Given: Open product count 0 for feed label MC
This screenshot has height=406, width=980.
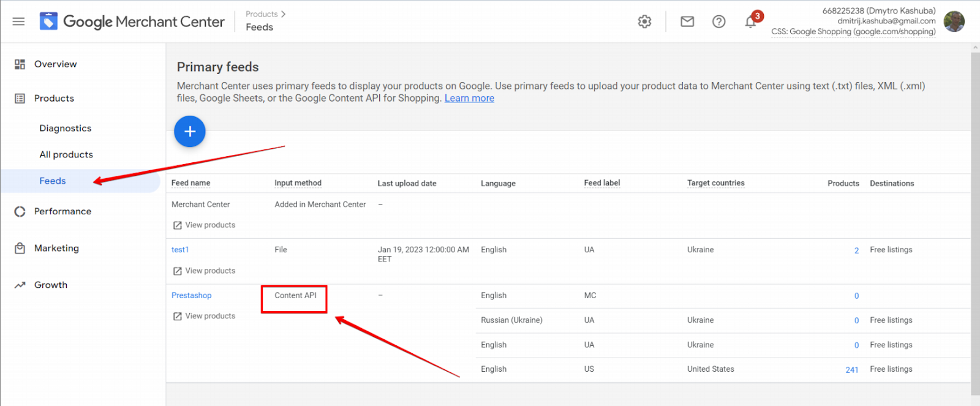Looking at the screenshot, I should (x=856, y=296).
